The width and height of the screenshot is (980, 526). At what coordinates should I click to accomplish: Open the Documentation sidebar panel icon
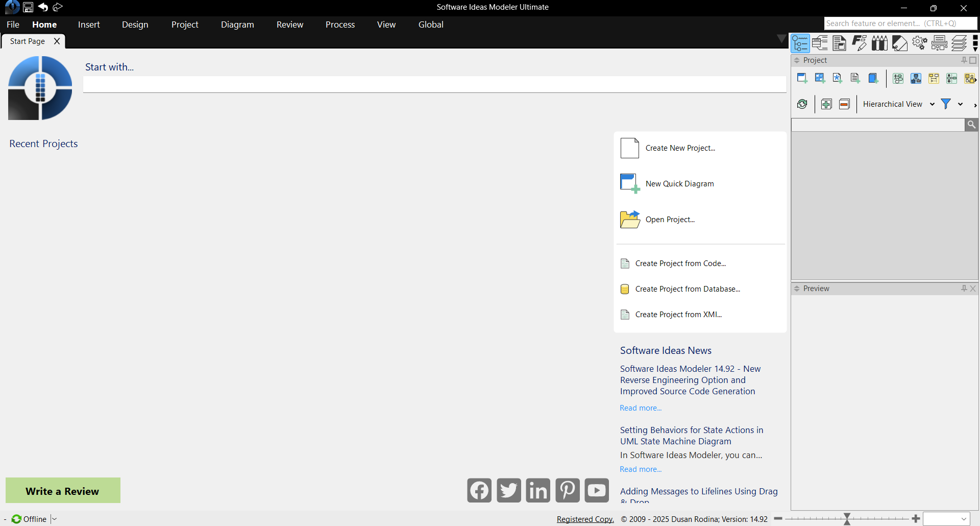pos(840,43)
